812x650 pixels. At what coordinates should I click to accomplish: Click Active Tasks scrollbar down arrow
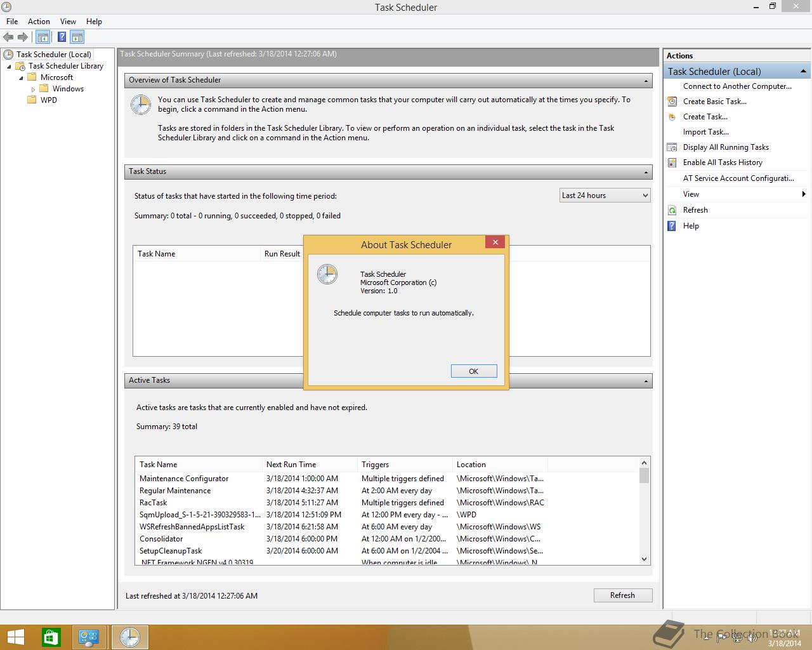pos(645,559)
